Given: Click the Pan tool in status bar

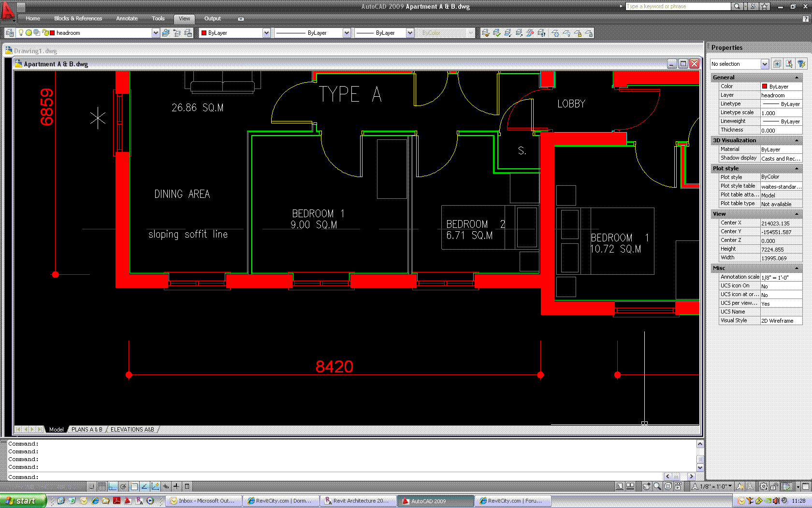Looking at the screenshot, I should point(646,486).
